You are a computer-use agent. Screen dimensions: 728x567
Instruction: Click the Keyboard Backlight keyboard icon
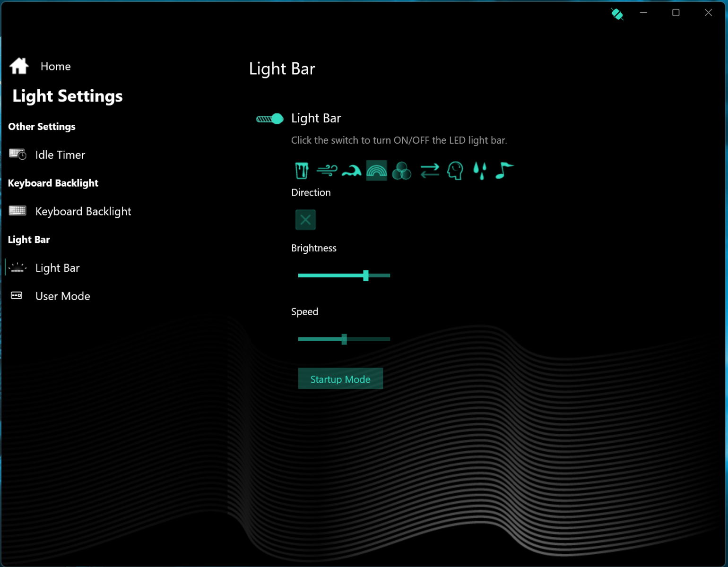pos(17,211)
